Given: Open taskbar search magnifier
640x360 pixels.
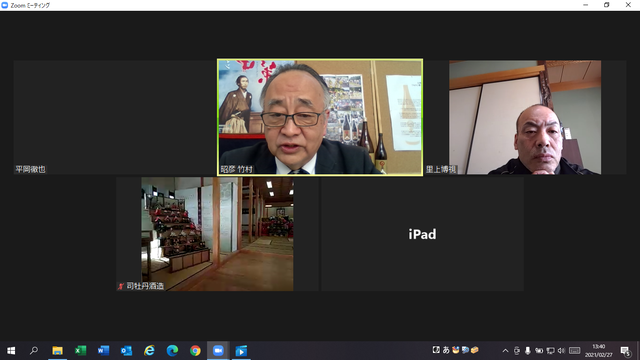Looking at the screenshot, I should click(34, 351).
